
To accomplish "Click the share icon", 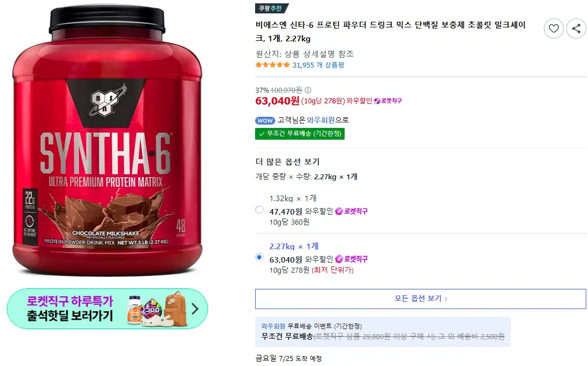I will pyautogui.click(x=576, y=28).
